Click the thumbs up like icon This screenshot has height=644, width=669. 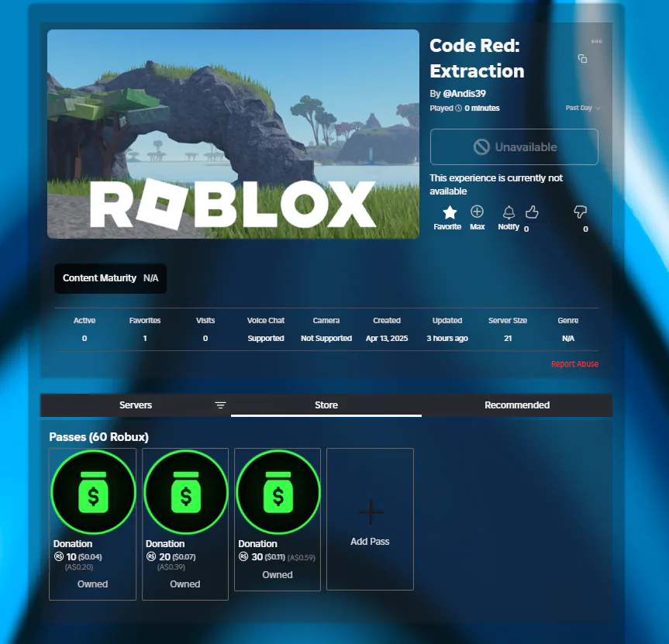tap(532, 212)
